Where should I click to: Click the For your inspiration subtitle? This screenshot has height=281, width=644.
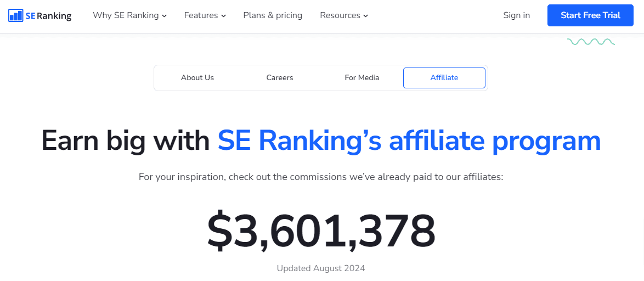[x=321, y=177]
